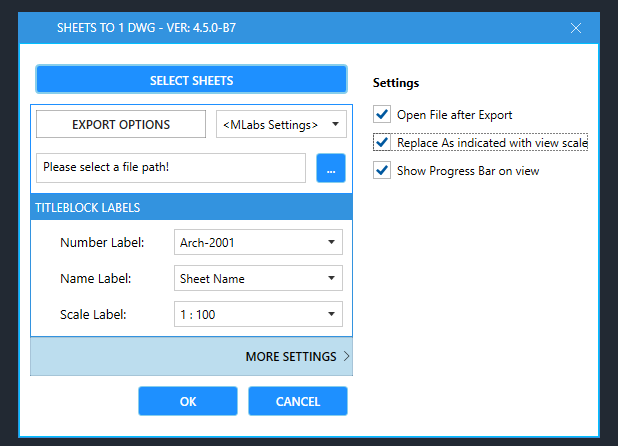618x446 pixels.
Task: Close the Sheets to 1 DWG dialog
Action: 576,28
